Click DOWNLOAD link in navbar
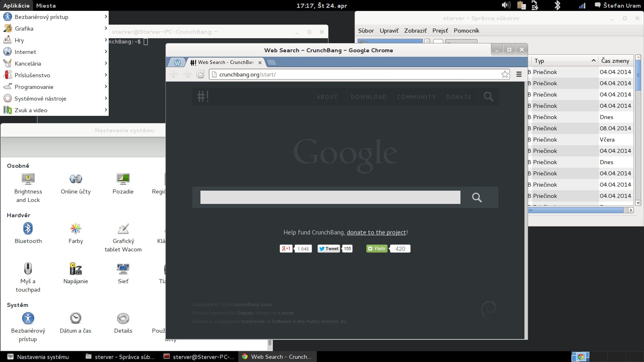This screenshot has width=644, height=362. tap(369, 97)
